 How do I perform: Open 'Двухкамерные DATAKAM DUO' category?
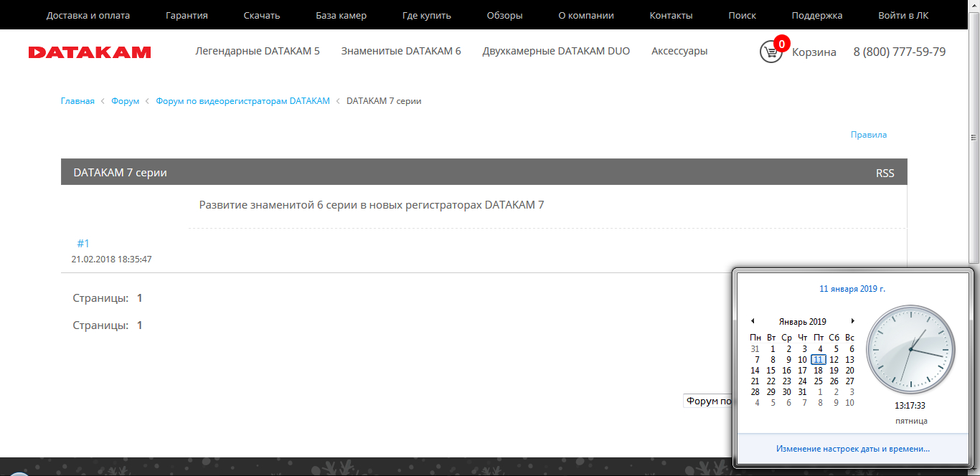(556, 52)
